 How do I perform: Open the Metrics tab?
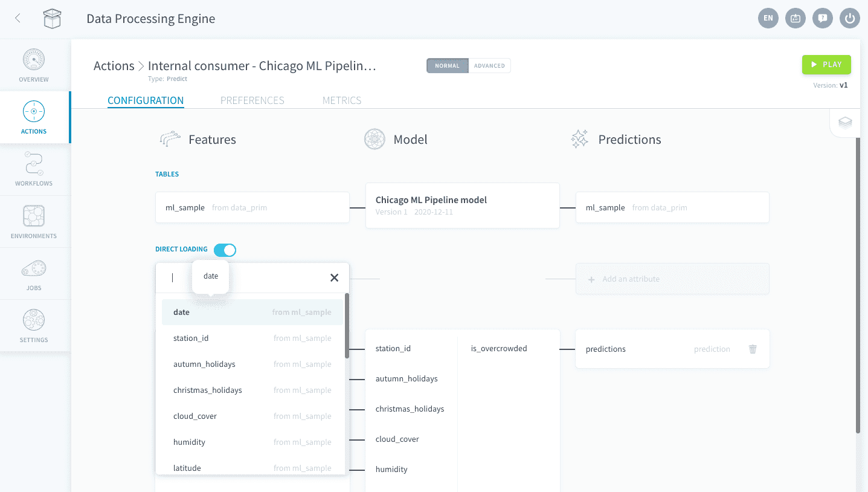[x=342, y=100]
